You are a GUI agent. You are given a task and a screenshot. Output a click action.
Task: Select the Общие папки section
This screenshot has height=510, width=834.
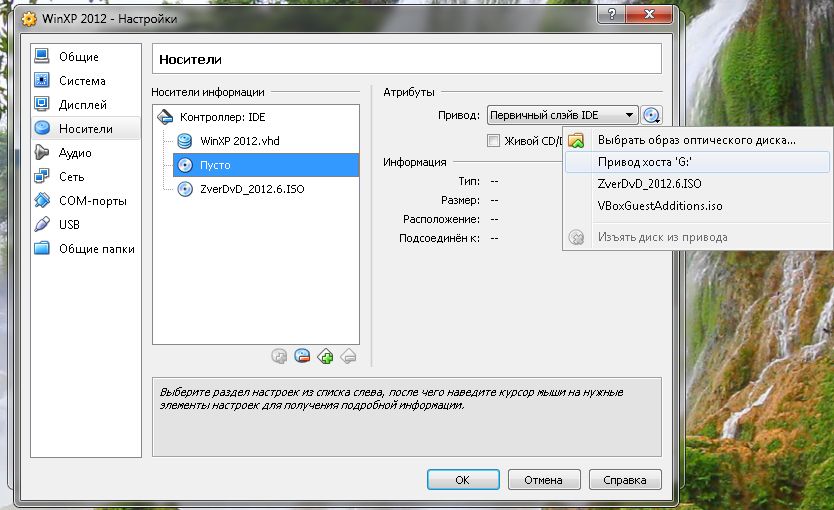coord(96,249)
